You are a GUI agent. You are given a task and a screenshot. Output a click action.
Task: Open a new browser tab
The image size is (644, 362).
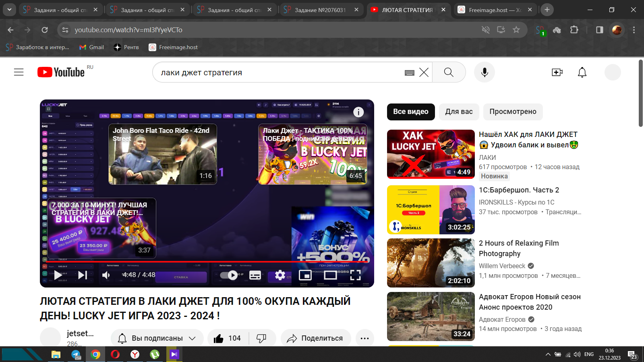point(547,10)
